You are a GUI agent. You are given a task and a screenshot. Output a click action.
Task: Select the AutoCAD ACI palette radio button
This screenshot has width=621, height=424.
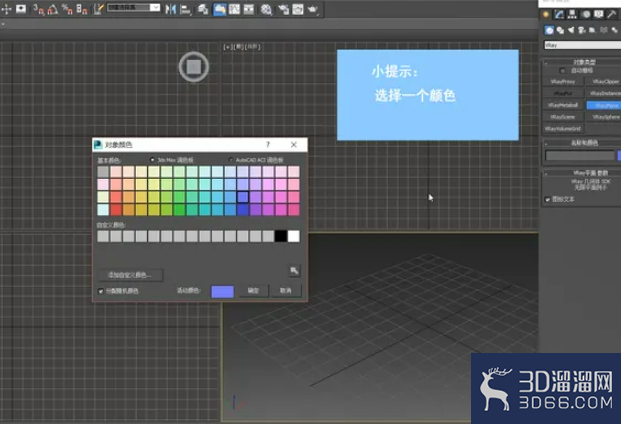[x=230, y=160]
